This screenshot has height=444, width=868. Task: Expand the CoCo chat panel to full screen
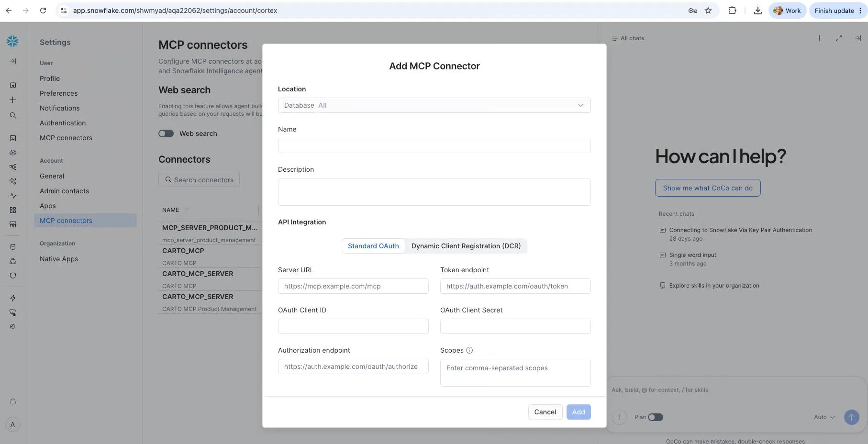838,38
